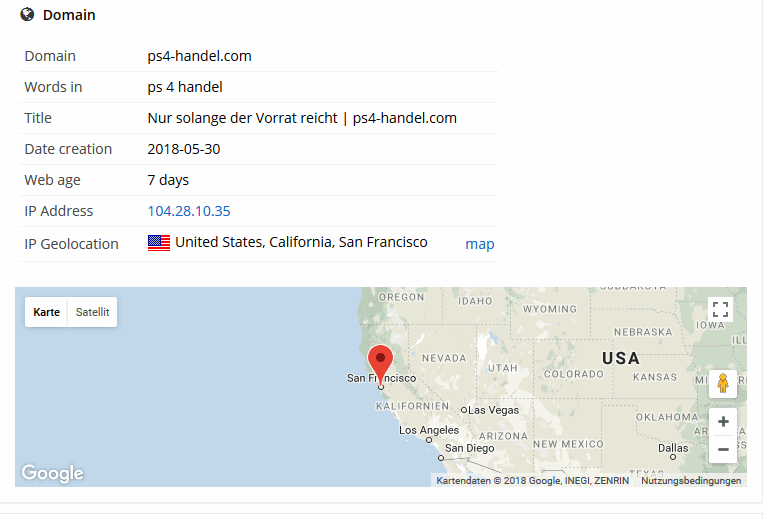
Task: Switch map to Satellit view
Action: (x=92, y=312)
